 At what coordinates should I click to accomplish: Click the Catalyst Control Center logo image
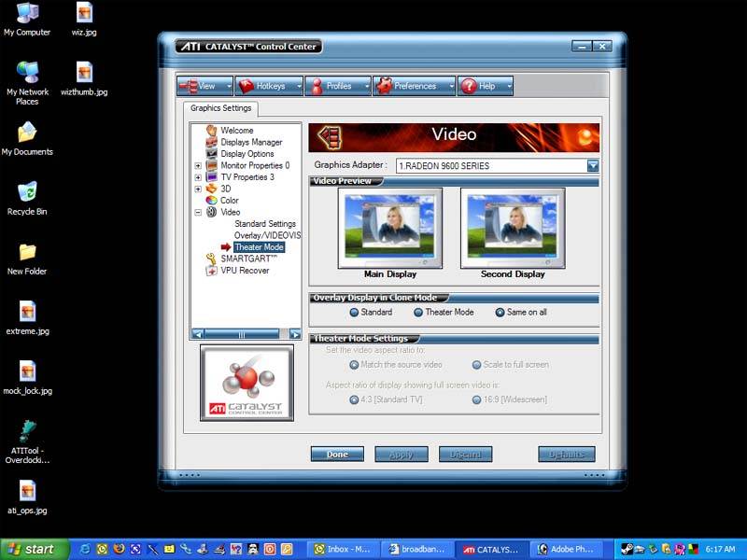click(247, 383)
